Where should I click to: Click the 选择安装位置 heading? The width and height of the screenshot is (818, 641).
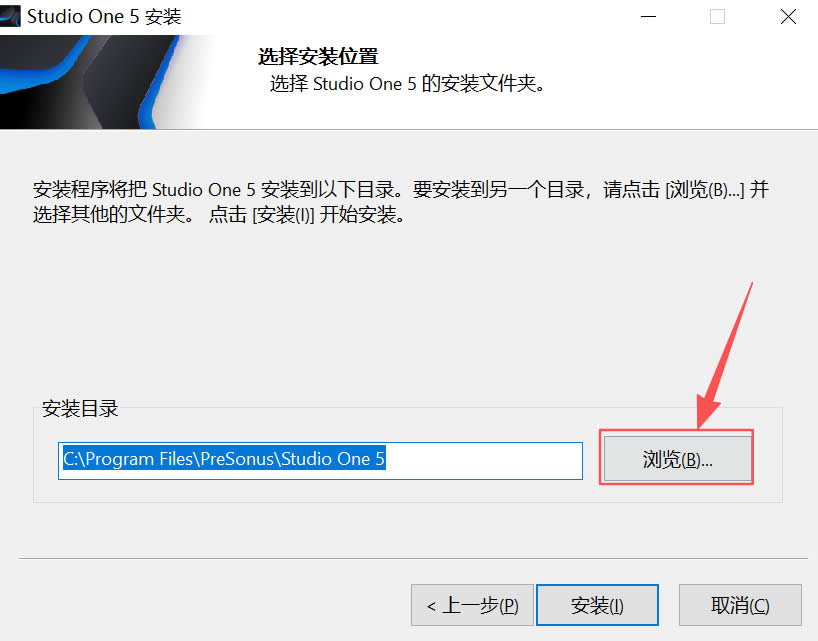tap(318, 56)
